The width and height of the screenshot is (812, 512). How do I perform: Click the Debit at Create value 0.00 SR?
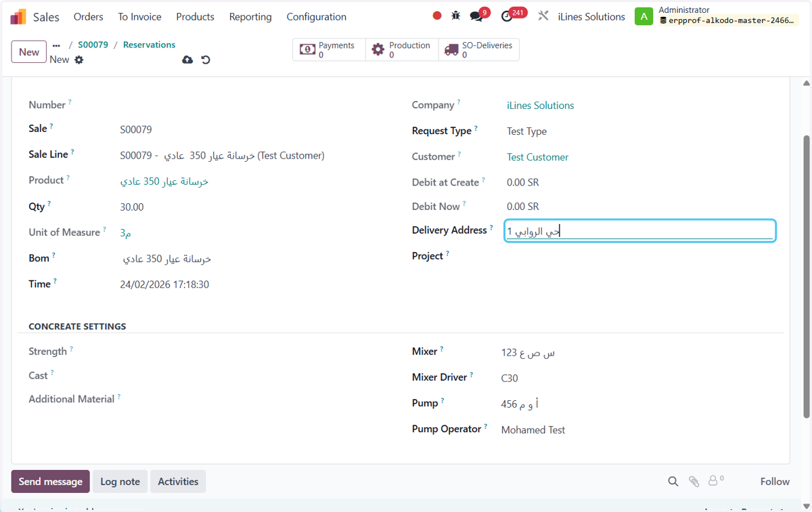[x=522, y=182]
